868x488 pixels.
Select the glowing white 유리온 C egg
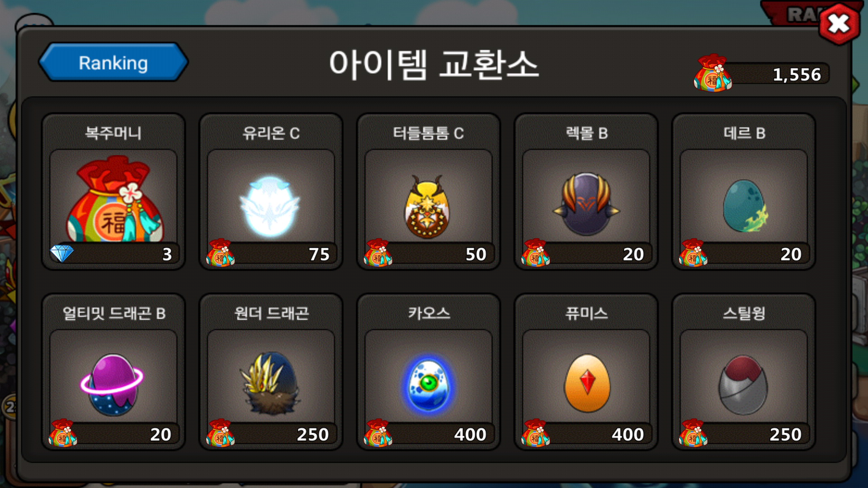[270, 206]
